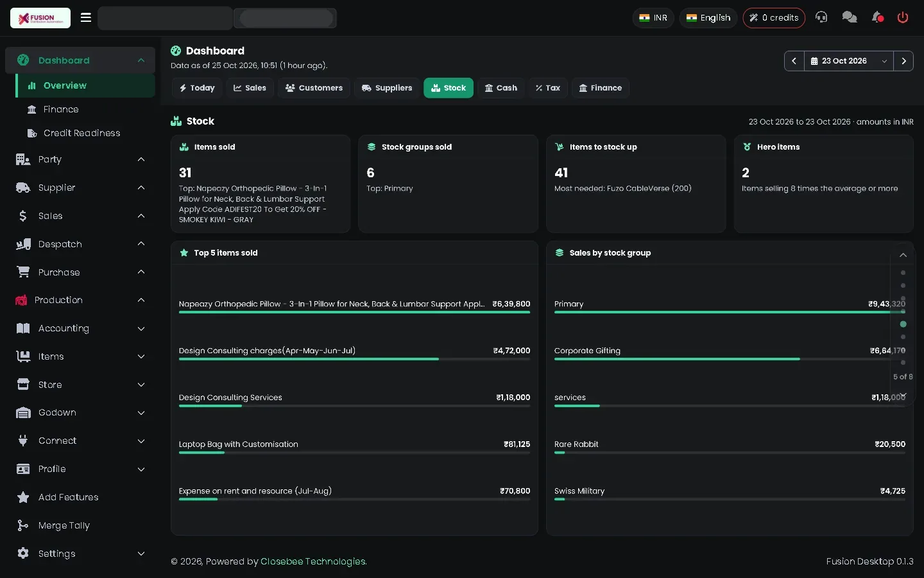The height and width of the screenshot is (578, 924).
Task: Expand the Settings menu
Action: [x=80, y=554]
